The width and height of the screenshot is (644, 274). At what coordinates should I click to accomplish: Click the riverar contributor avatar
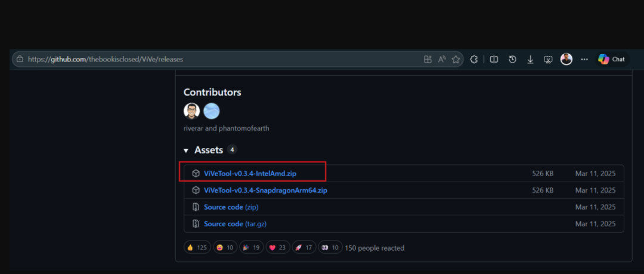pyautogui.click(x=191, y=111)
